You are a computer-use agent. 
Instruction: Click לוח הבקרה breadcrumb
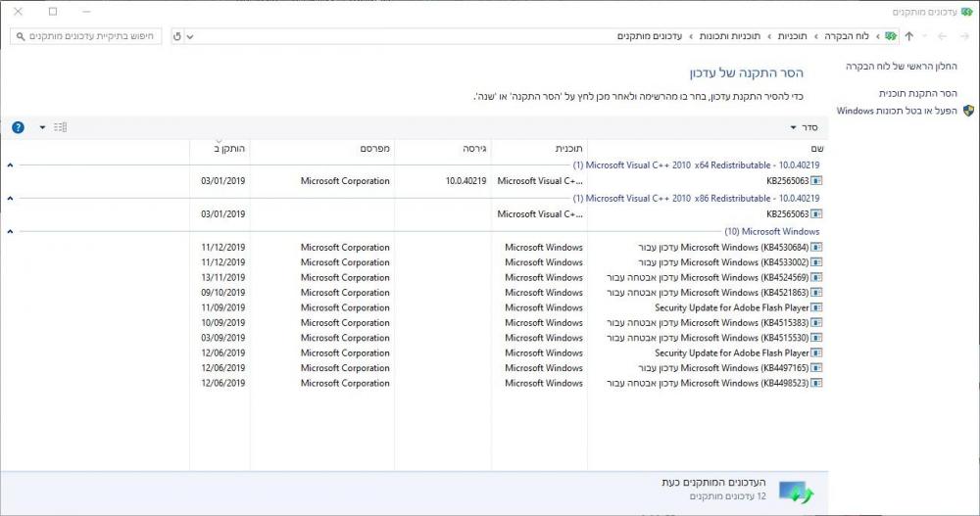coord(847,36)
